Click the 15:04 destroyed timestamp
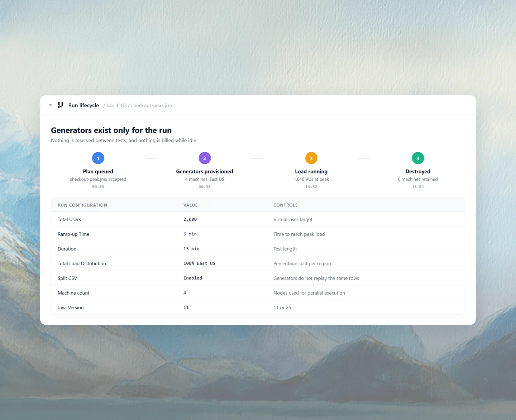 418,187
